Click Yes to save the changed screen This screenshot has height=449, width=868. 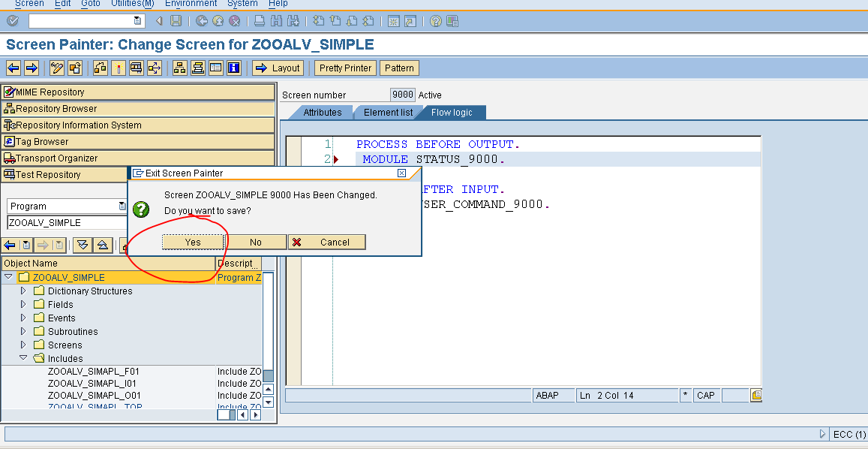[x=193, y=242]
